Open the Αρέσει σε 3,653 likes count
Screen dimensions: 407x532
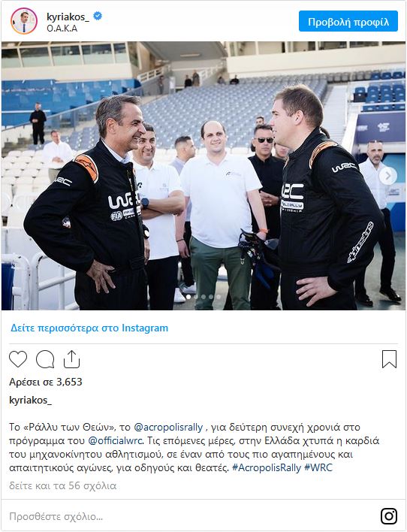click(x=46, y=382)
